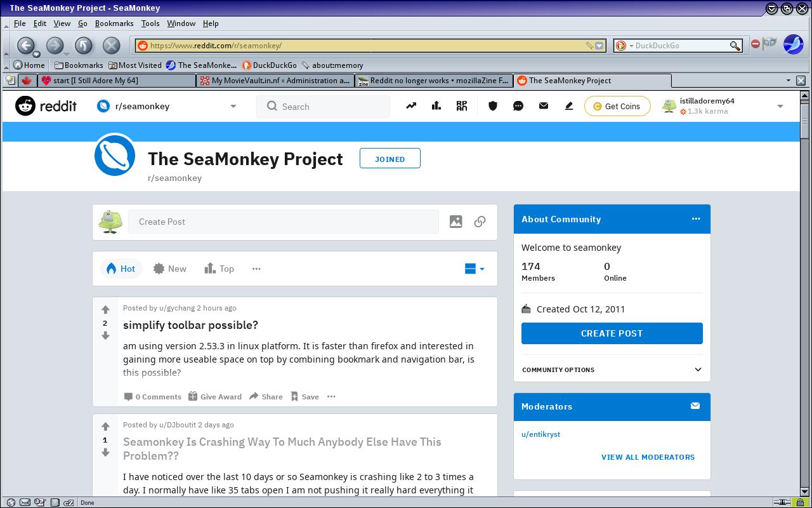The width and height of the screenshot is (812, 508).
Task: Open the search engine selector dropdown
Action: point(624,46)
